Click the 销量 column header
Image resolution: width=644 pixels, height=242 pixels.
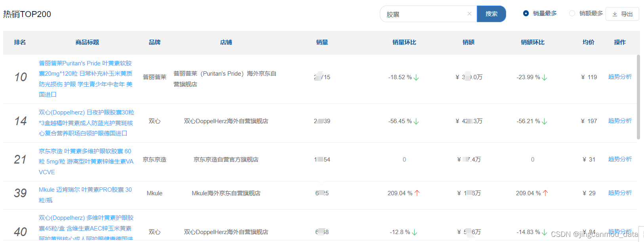point(322,42)
